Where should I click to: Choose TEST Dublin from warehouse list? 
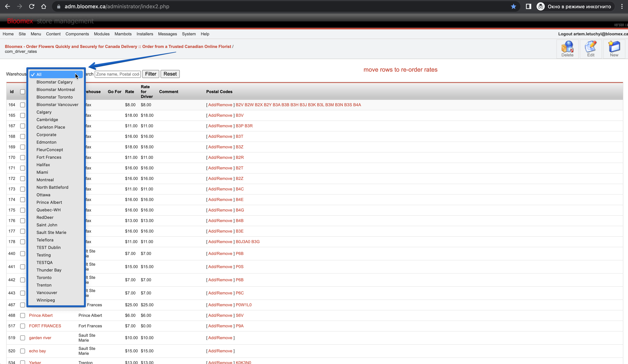(56, 247)
